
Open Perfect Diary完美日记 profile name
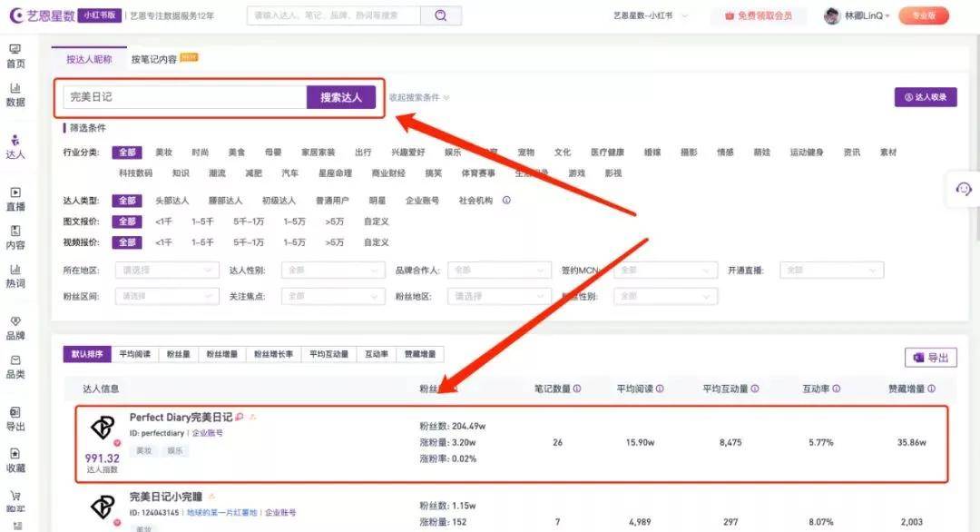[x=181, y=417]
